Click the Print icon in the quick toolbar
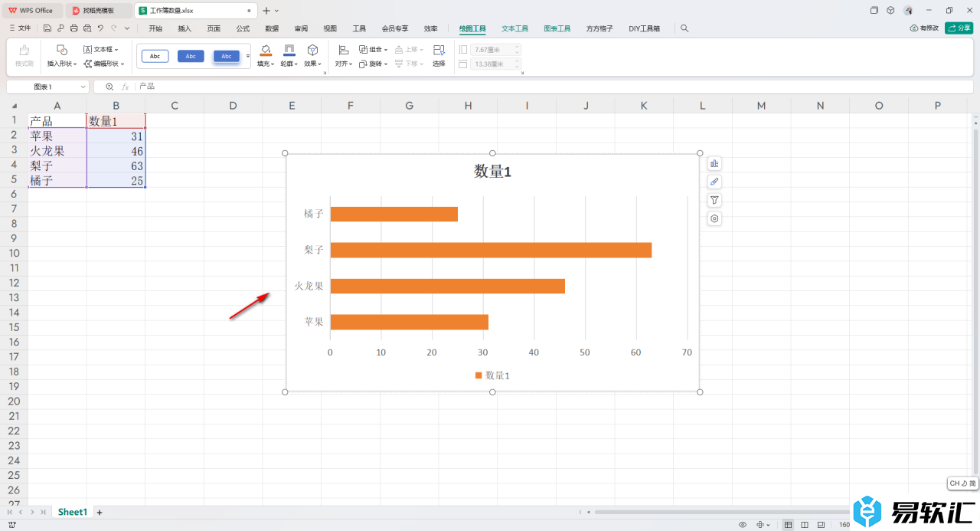980x531 pixels. pos(73,28)
